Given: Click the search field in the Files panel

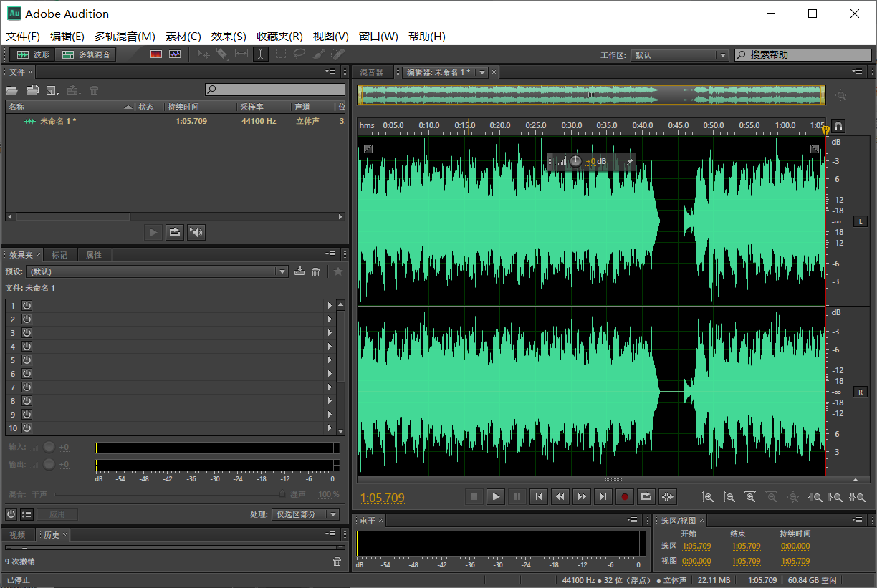Looking at the screenshot, I should click(x=274, y=89).
